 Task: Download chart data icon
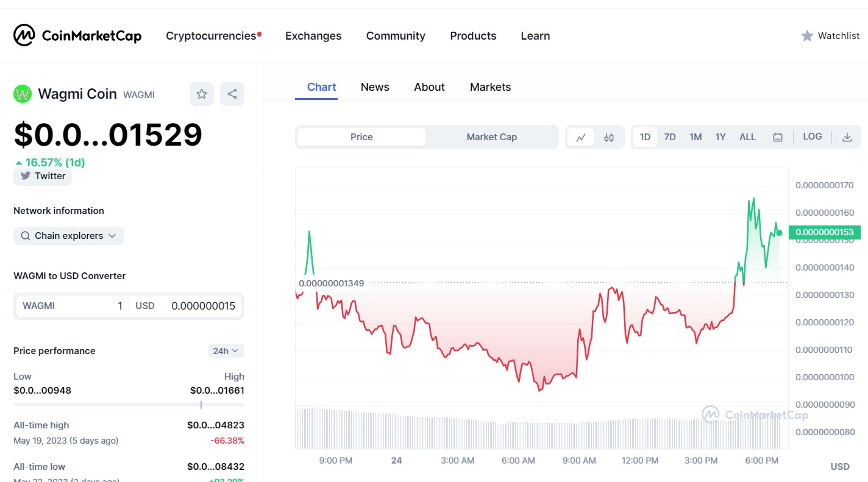pos(847,137)
